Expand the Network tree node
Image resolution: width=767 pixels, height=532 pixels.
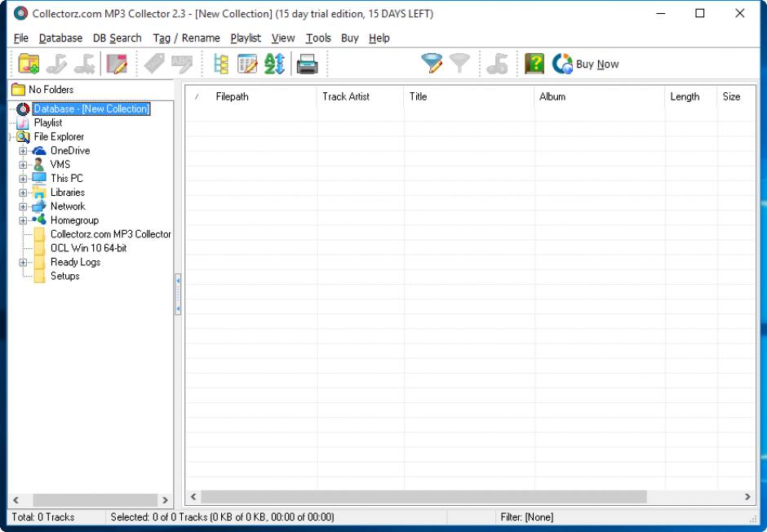click(23, 206)
